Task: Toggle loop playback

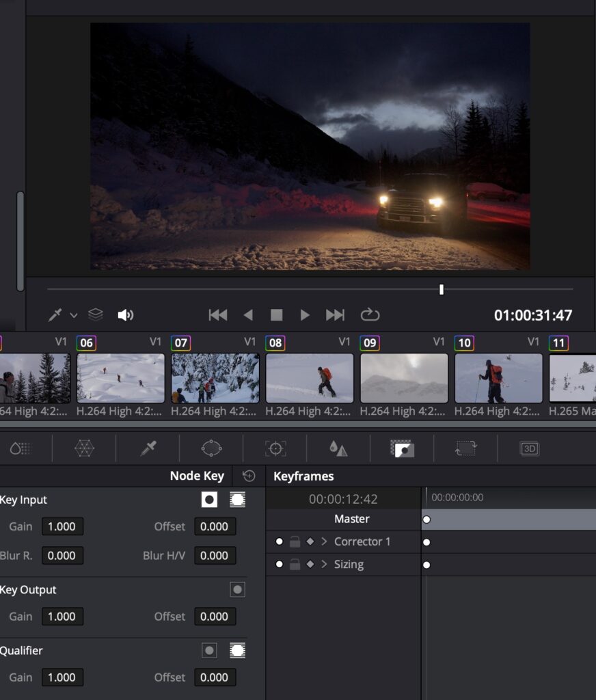Action: (370, 314)
